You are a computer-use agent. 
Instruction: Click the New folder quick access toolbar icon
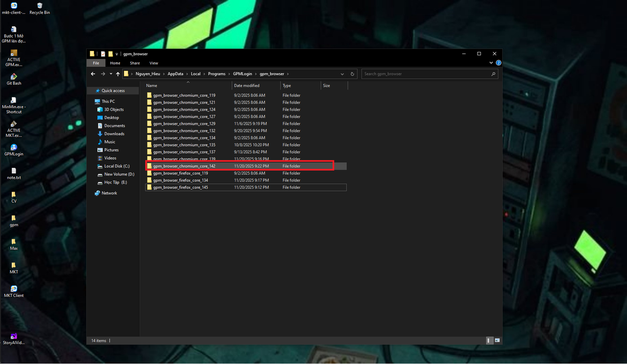point(111,54)
